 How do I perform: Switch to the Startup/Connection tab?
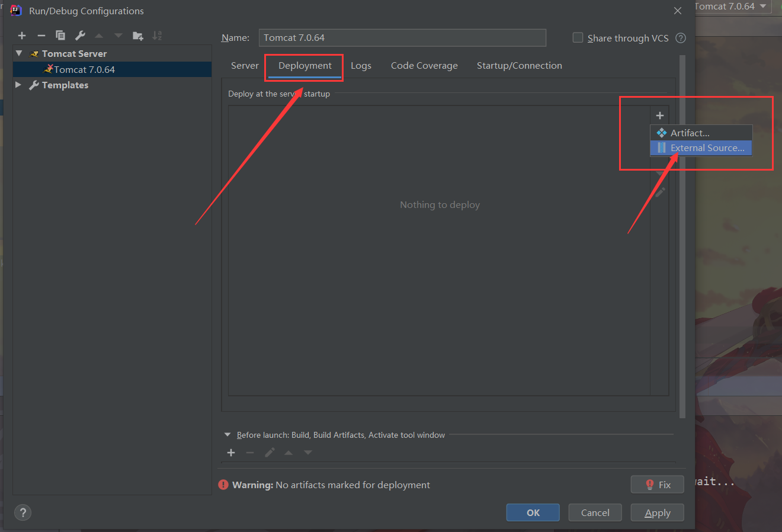point(520,66)
